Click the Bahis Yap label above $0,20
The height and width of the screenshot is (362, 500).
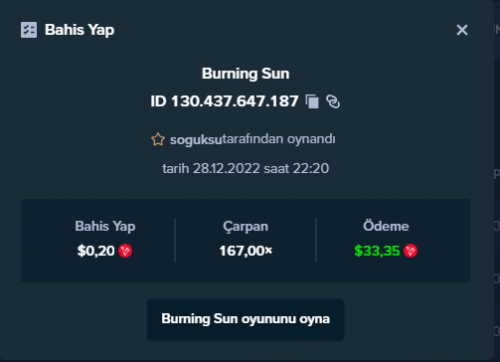pos(105,226)
